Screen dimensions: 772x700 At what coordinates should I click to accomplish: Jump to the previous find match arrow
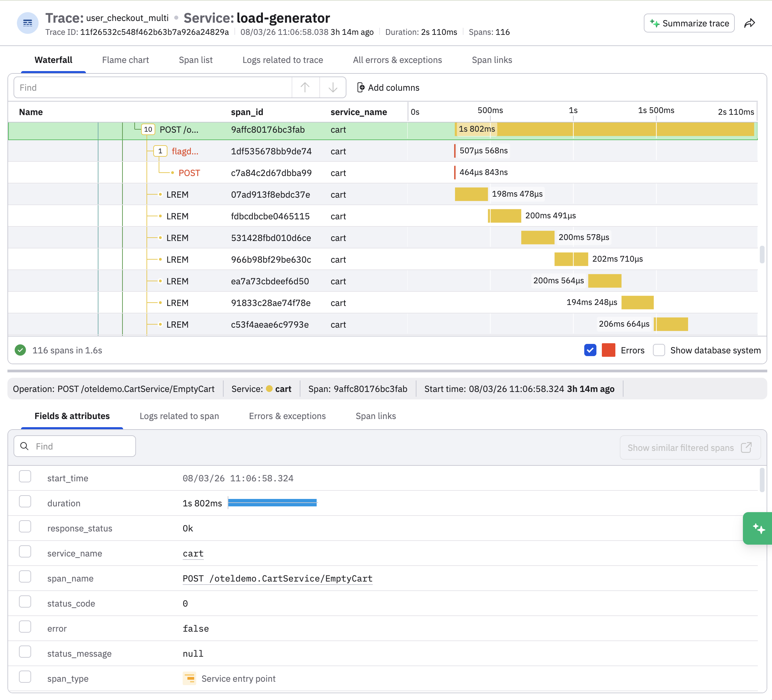(305, 87)
